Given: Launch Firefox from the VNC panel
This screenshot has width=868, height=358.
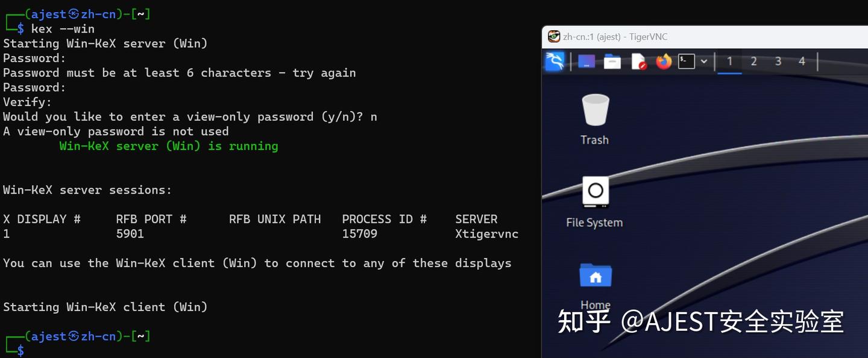Looking at the screenshot, I should 663,61.
